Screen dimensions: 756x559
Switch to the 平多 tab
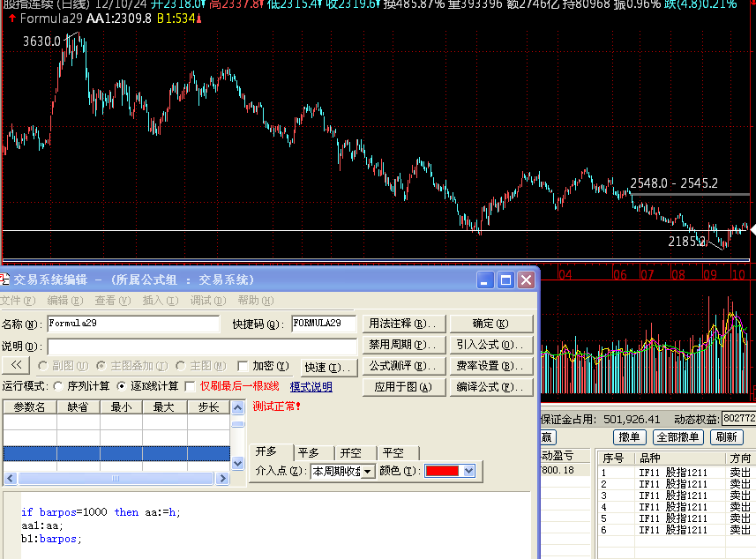[x=308, y=452]
